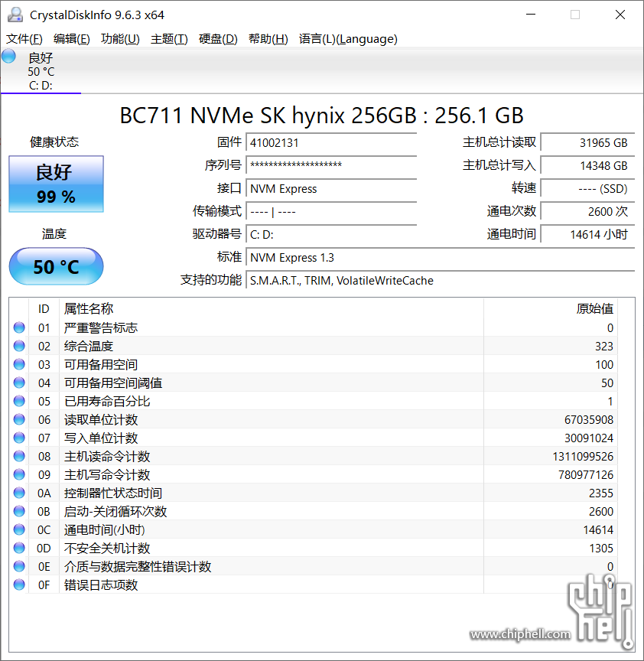
Task: Select the 写入单位计数 attribute name
Action: click(x=101, y=438)
